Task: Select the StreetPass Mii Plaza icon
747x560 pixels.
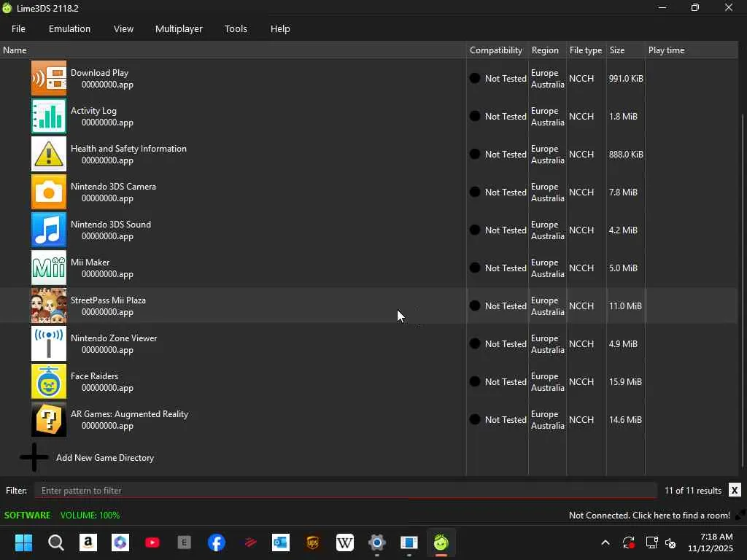Action: [x=49, y=306]
